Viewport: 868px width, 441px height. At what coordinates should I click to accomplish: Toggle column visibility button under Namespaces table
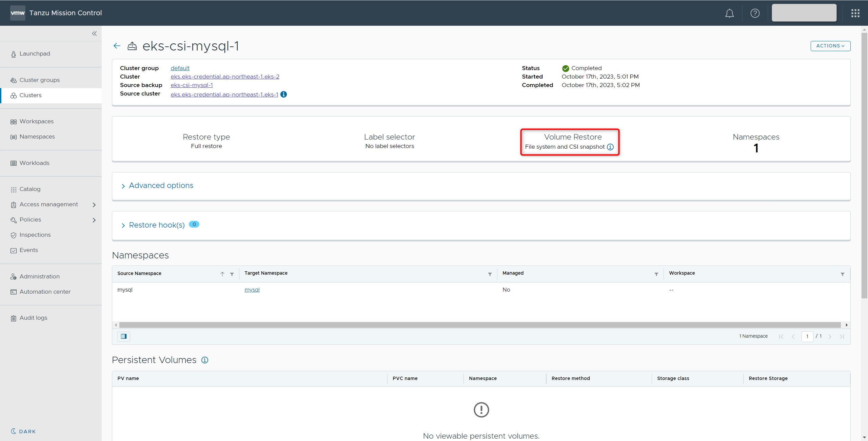(x=124, y=336)
